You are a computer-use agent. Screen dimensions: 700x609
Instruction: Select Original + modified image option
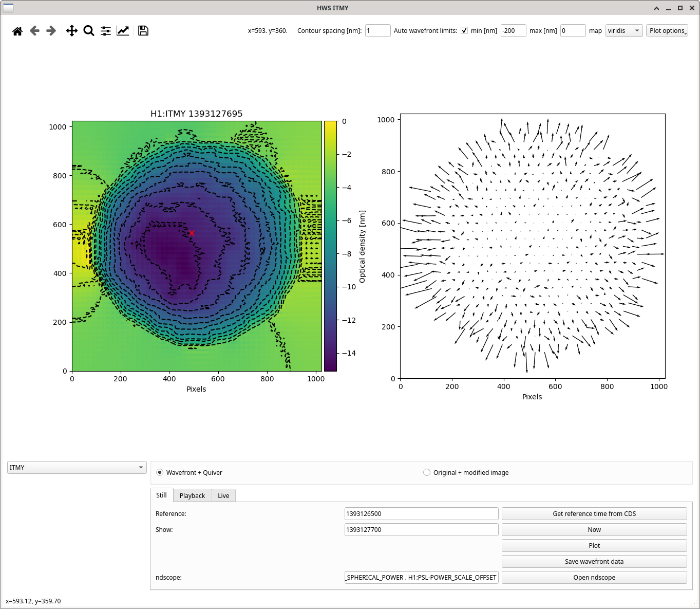(427, 472)
